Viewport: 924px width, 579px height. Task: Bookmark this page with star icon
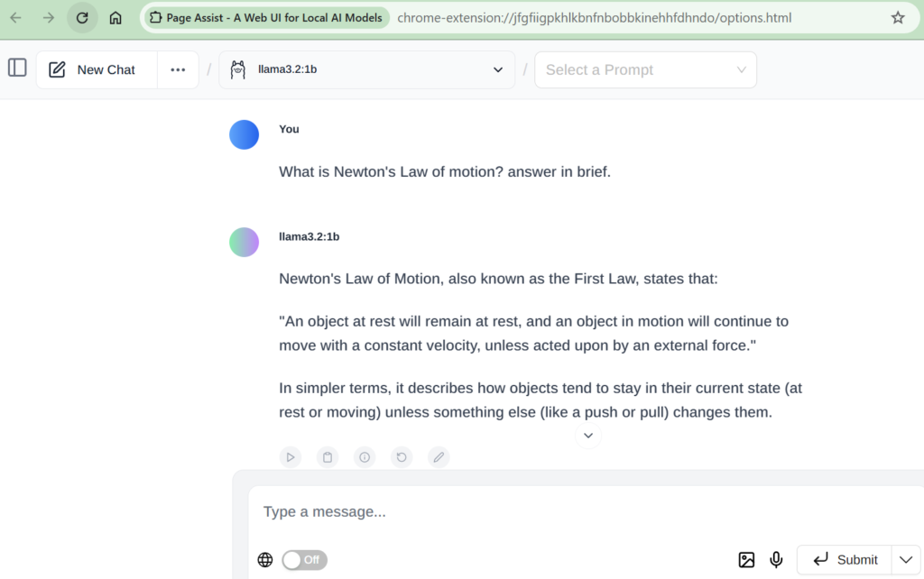[x=898, y=17]
